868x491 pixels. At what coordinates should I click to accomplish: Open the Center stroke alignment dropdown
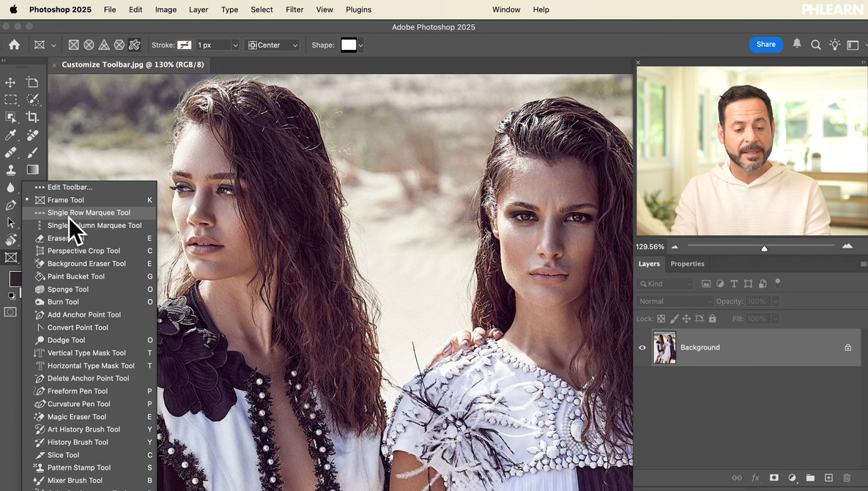pos(272,45)
